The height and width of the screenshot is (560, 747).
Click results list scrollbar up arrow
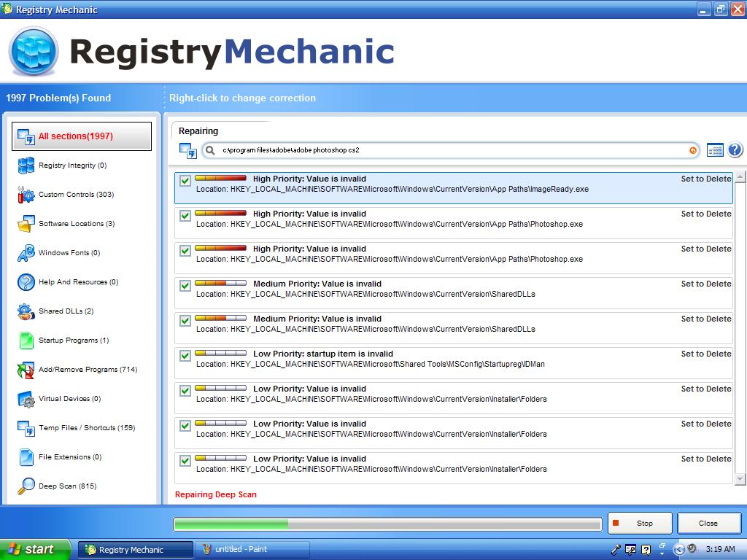click(x=740, y=176)
